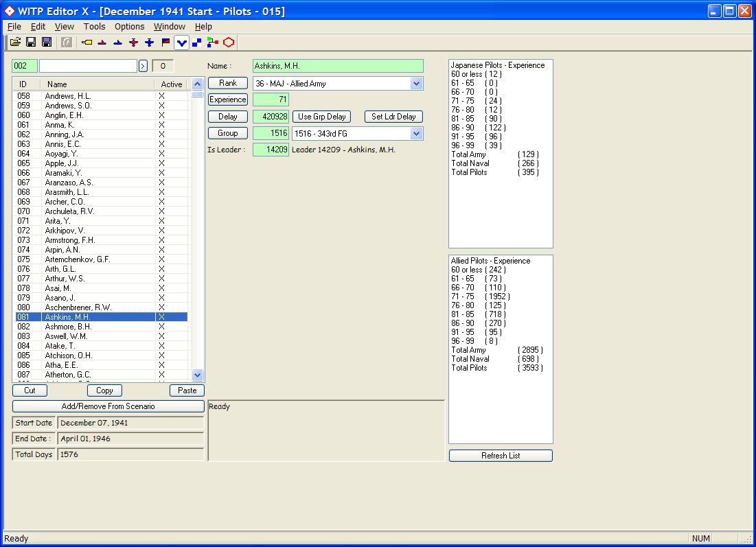Screen dimensions: 756x547
Task: Select pilot row Artemchenkov, G.F.
Action: tap(101, 259)
